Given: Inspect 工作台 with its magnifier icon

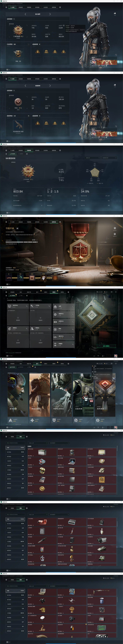Looking at the screenshot, I should click(x=49, y=306).
